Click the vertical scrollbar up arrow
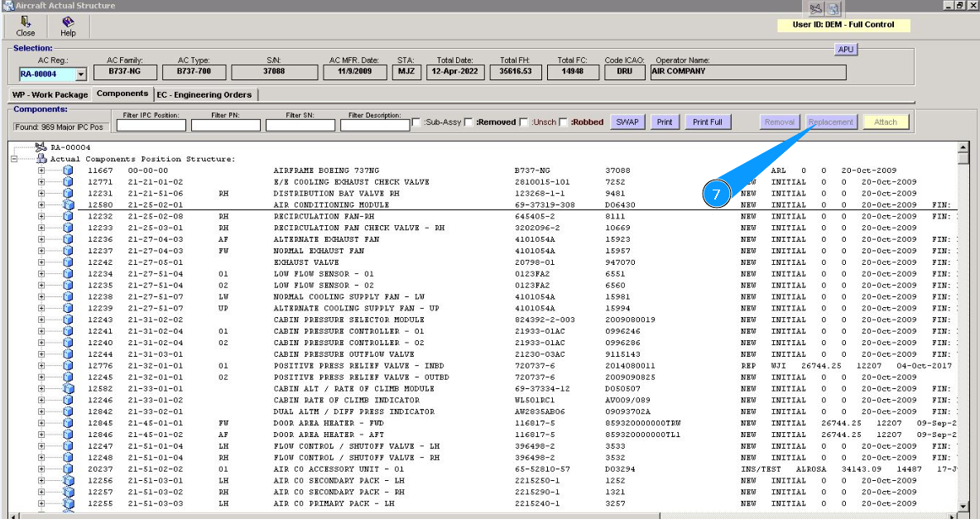Screen dimensions: 980x524 pos(963,147)
